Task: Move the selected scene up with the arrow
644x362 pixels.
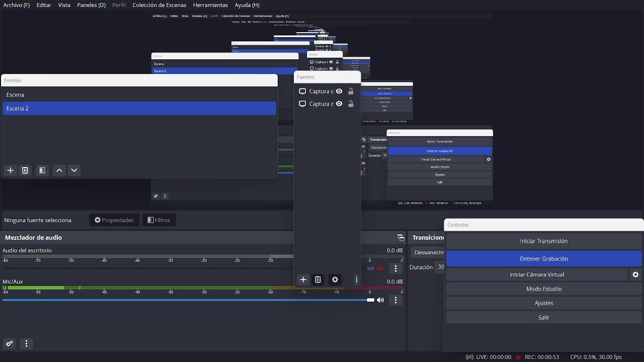Action: coord(59,170)
